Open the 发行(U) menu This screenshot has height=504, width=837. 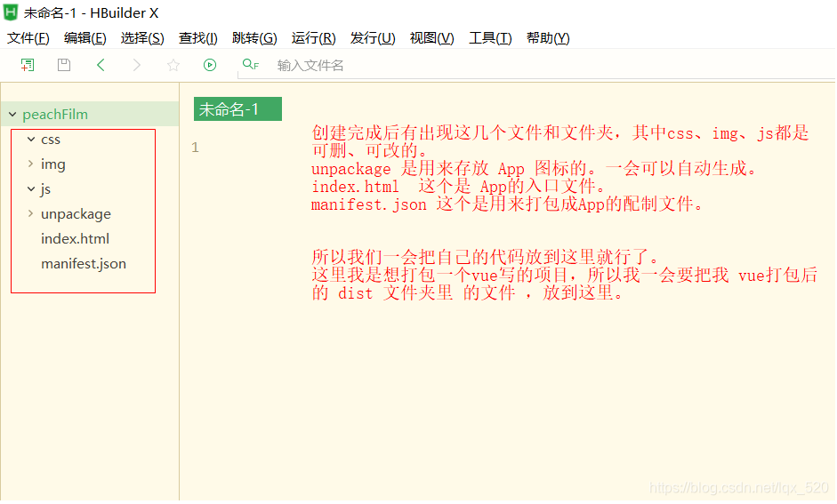(x=373, y=38)
